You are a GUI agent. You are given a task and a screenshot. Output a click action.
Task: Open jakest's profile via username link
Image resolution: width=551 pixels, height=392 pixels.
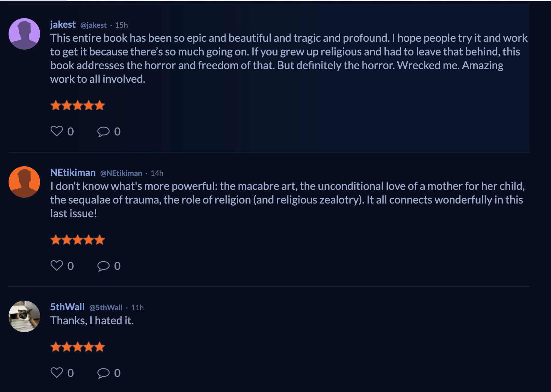click(63, 25)
